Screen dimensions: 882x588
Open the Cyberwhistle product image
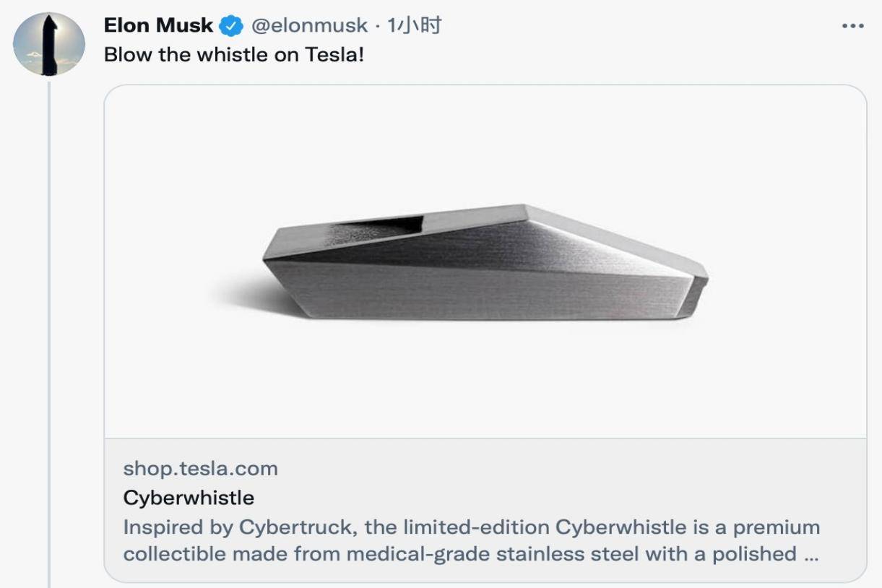click(485, 261)
